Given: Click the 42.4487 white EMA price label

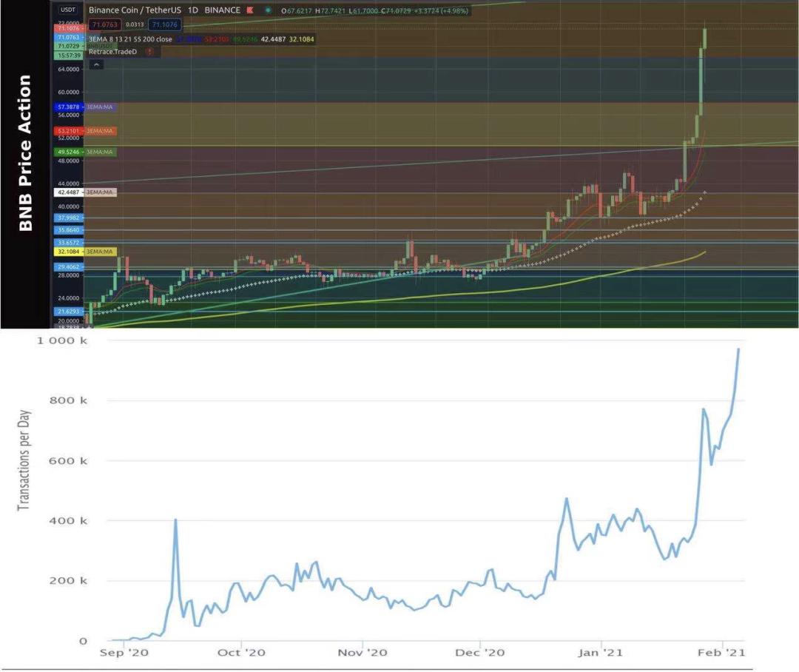Looking at the screenshot, I should [x=68, y=192].
